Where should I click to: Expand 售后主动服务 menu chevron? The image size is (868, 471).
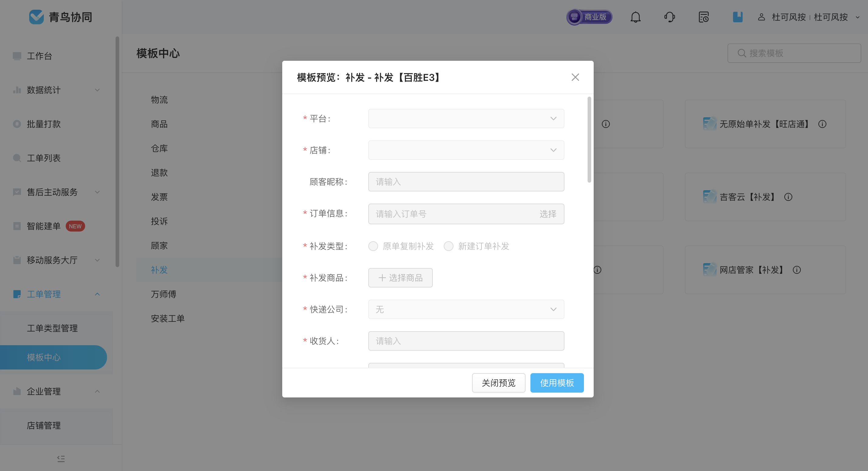click(97, 192)
